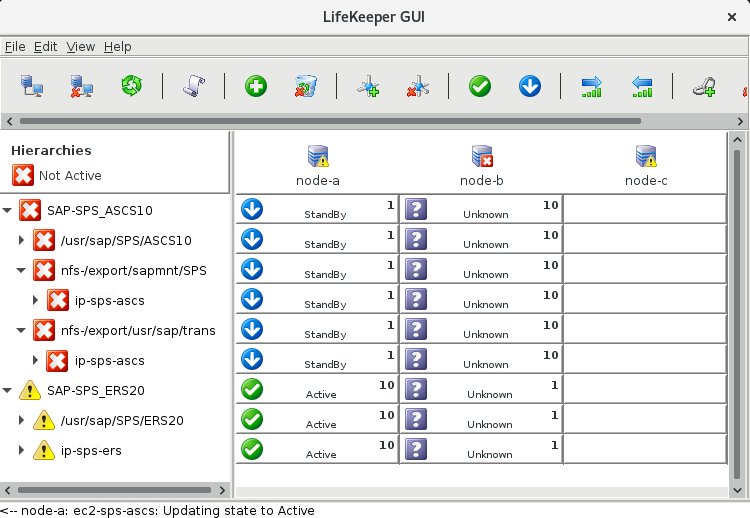Select the node-c server icon
Image resolution: width=750 pixels, height=518 pixels.
tap(646, 156)
